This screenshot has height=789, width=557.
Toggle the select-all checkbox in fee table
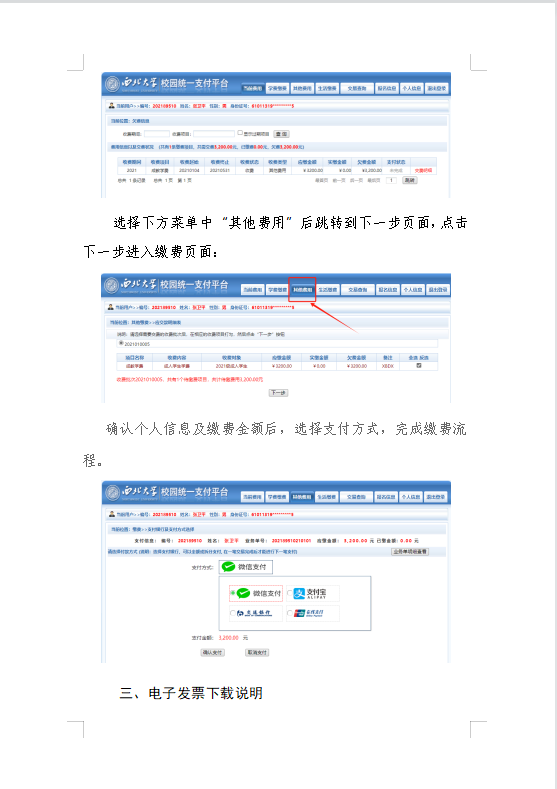[x=419, y=366]
